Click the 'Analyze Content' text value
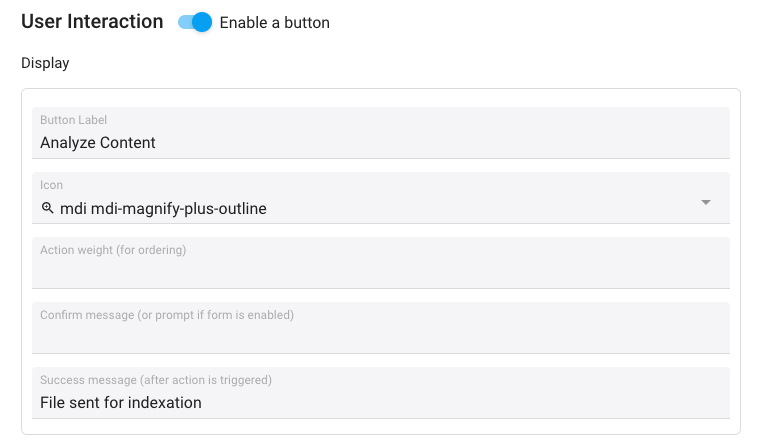 click(98, 143)
